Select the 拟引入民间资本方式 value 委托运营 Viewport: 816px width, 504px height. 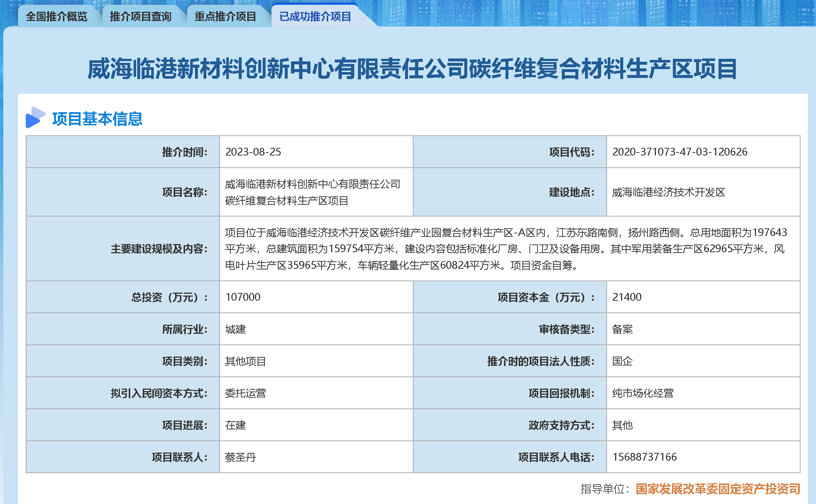pyautogui.click(x=246, y=393)
